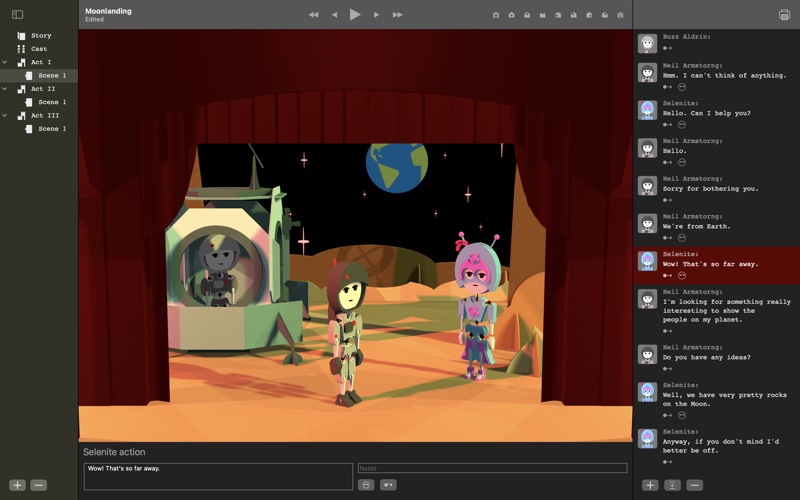Collapse the Act III chevron
The width and height of the screenshot is (800, 500).
click(x=5, y=115)
